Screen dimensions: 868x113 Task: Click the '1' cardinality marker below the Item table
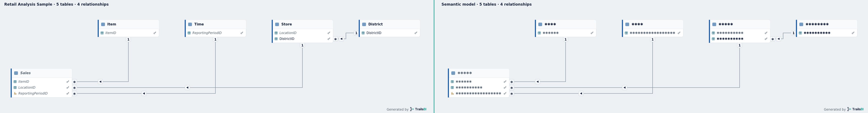point(128,40)
